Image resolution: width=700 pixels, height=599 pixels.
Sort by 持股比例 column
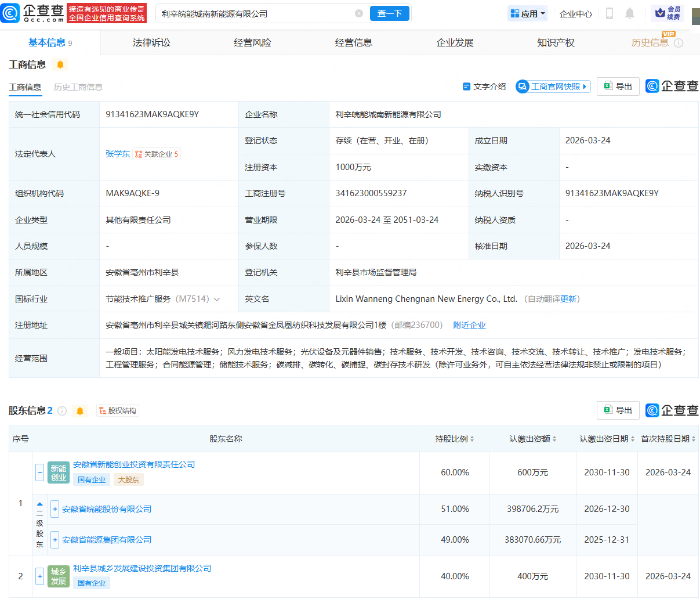(x=455, y=439)
